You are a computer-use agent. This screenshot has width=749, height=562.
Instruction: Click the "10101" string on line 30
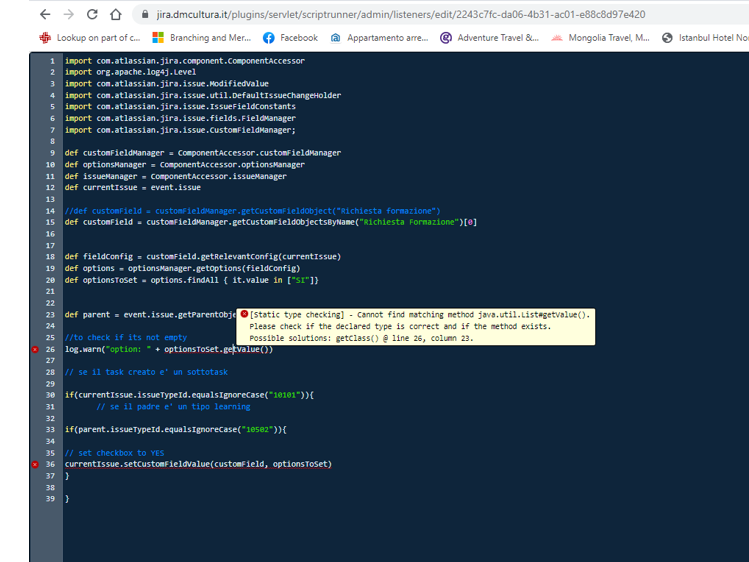tap(287, 395)
